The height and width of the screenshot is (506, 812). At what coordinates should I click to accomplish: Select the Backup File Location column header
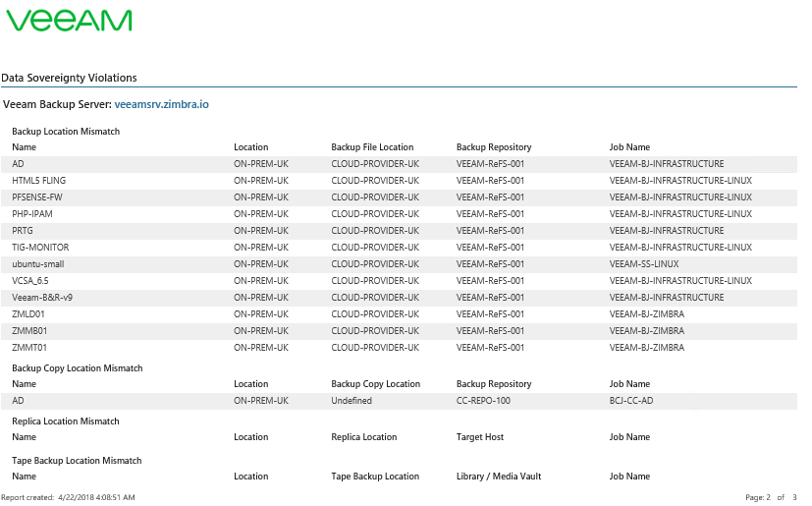pos(372,147)
